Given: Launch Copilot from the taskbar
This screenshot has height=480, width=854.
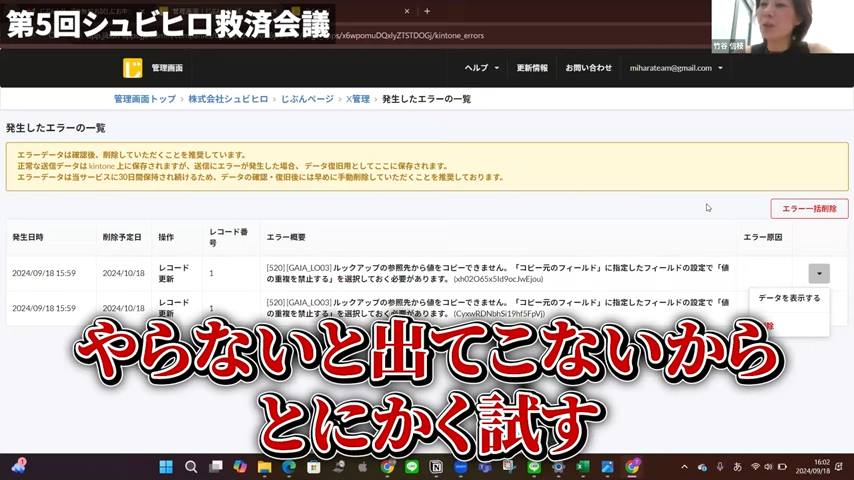Looking at the screenshot, I should (x=240, y=467).
